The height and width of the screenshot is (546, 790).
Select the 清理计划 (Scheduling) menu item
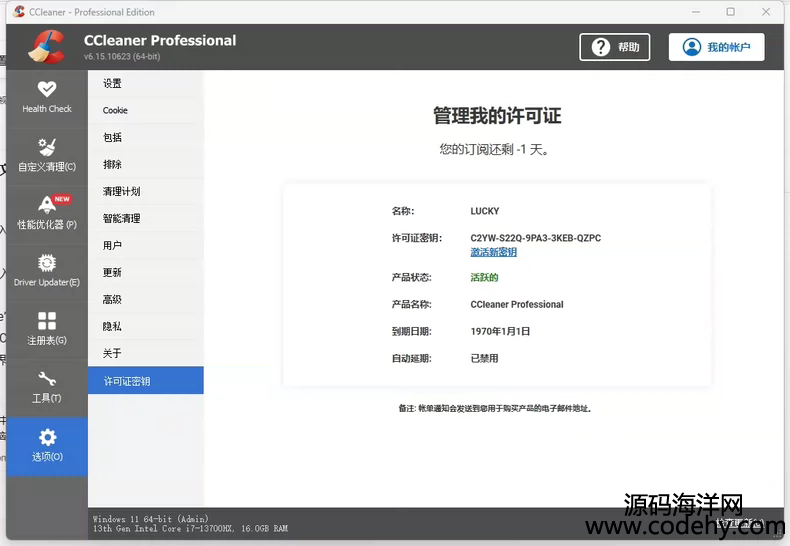click(146, 191)
